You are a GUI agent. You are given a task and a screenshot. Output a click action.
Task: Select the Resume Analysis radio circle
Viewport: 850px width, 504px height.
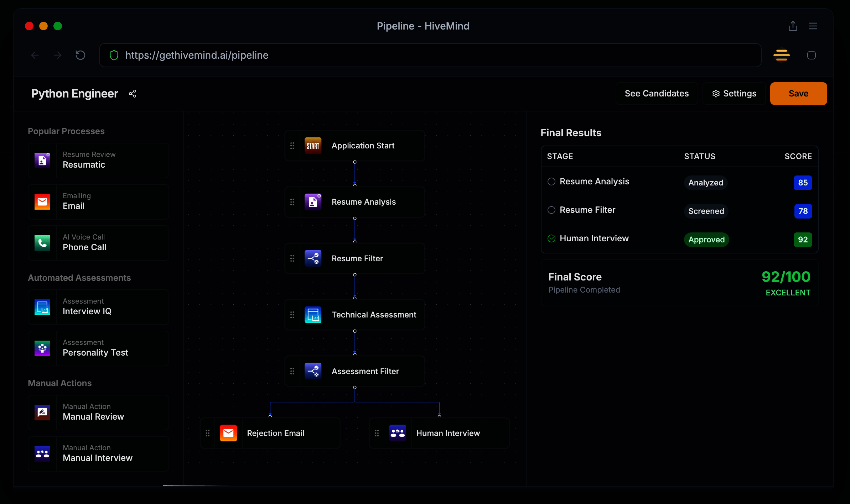click(x=551, y=182)
